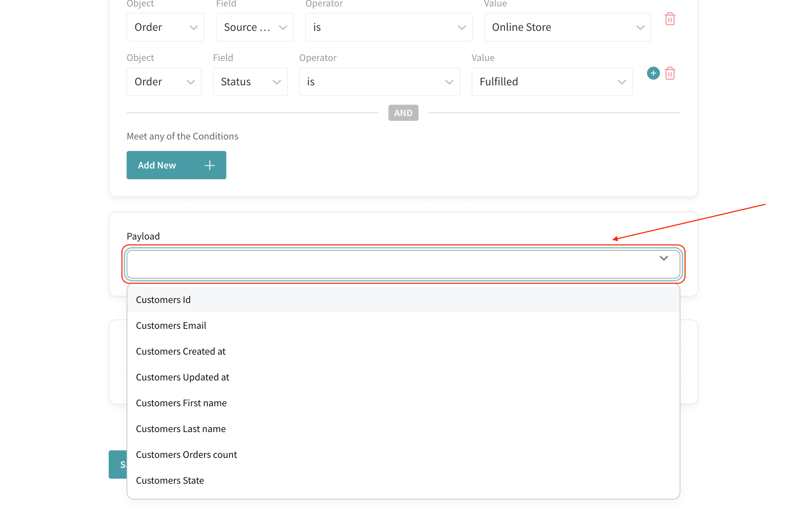Choose Customers Updated at option
This screenshot has height=507, width=812.
pos(183,377)
